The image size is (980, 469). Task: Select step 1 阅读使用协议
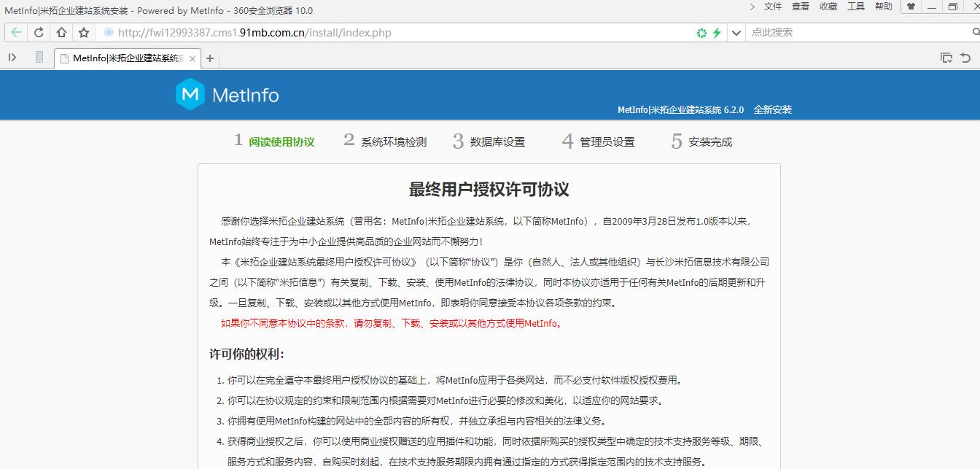[274, 141]
